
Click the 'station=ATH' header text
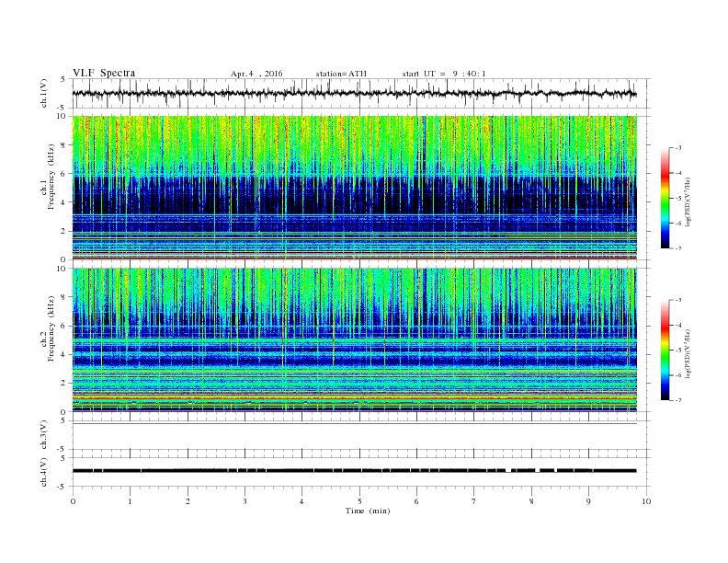coord(341,74)
